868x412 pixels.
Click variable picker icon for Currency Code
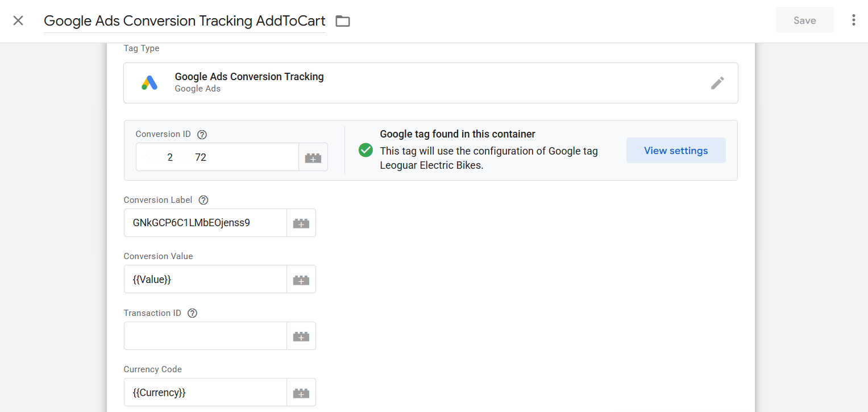(x=301, y=393)
